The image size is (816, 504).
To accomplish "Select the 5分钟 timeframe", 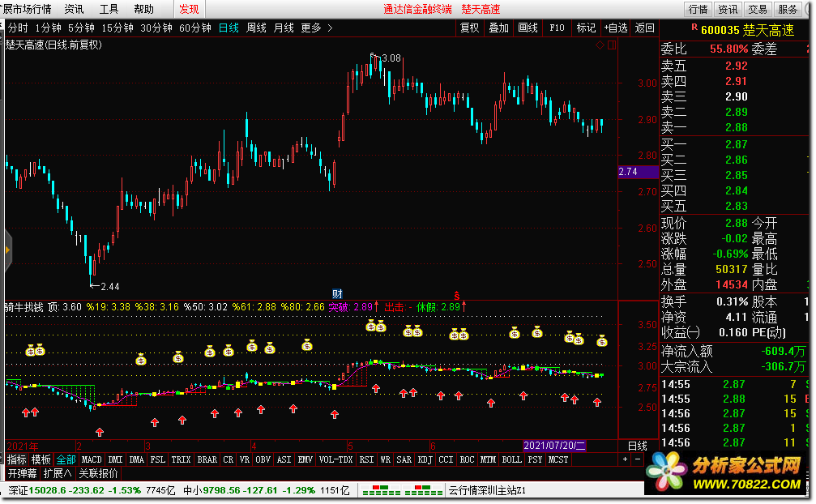I will click(81, 28).
